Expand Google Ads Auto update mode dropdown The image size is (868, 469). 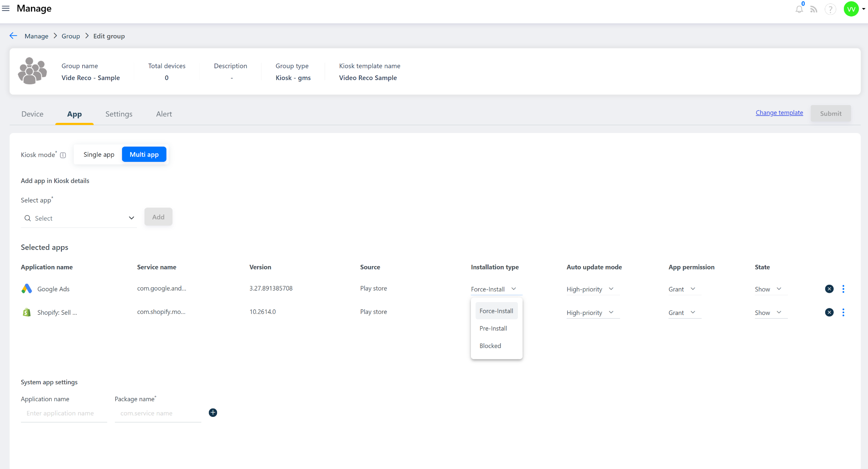590,289
